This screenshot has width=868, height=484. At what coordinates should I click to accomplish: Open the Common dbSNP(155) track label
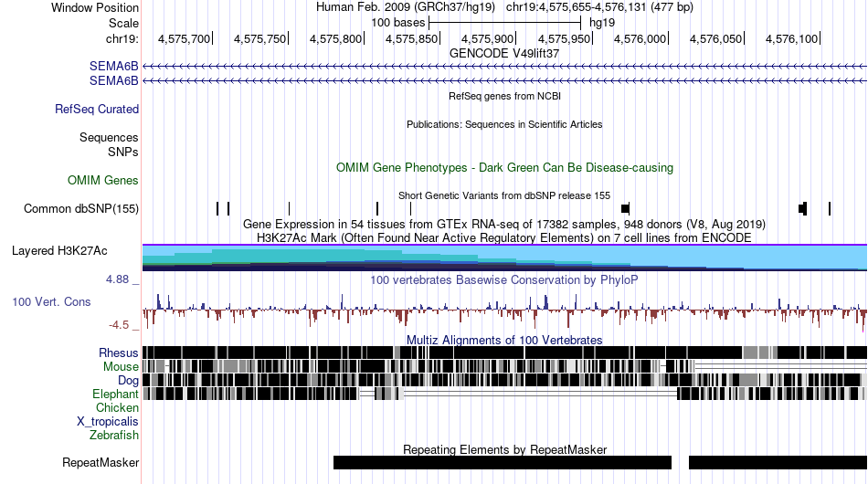80,208
